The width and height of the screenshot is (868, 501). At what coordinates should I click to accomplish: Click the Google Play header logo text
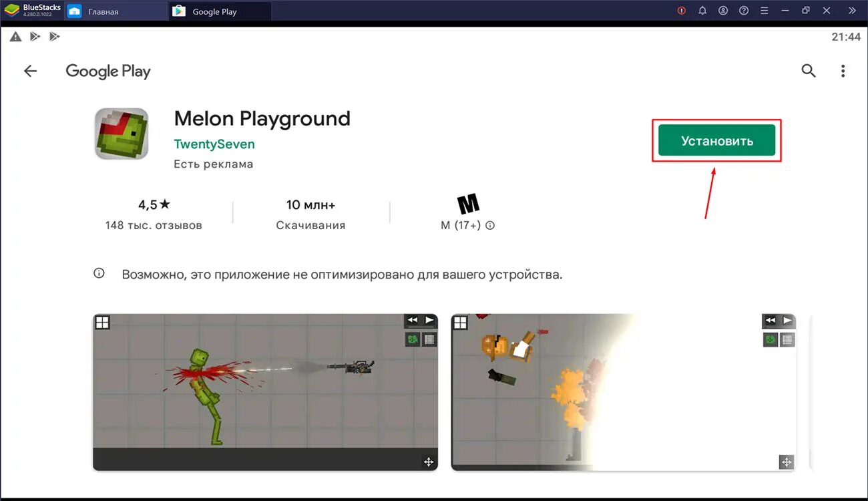[108, 71]
